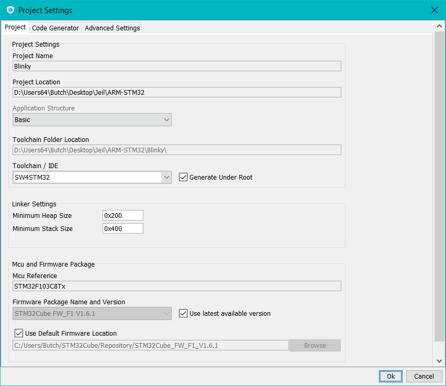Click the Project Location label

pos(36,82)
